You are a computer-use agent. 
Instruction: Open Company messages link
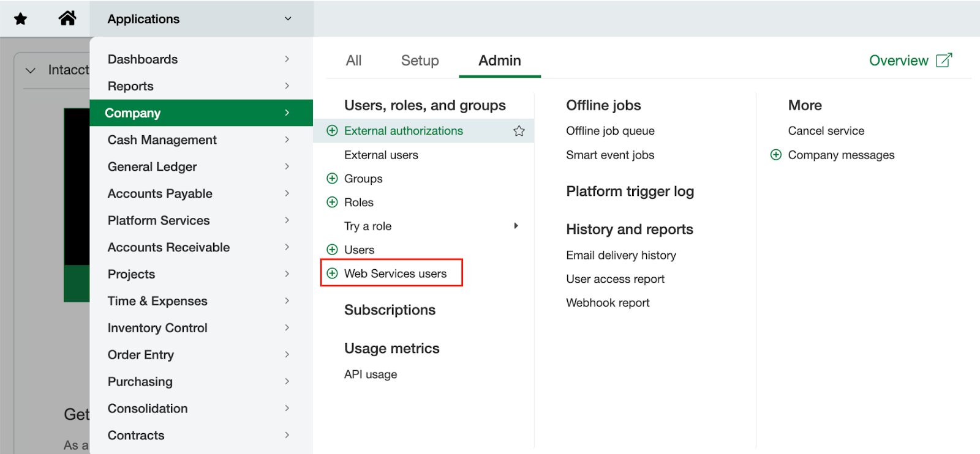tap(841, 155)
